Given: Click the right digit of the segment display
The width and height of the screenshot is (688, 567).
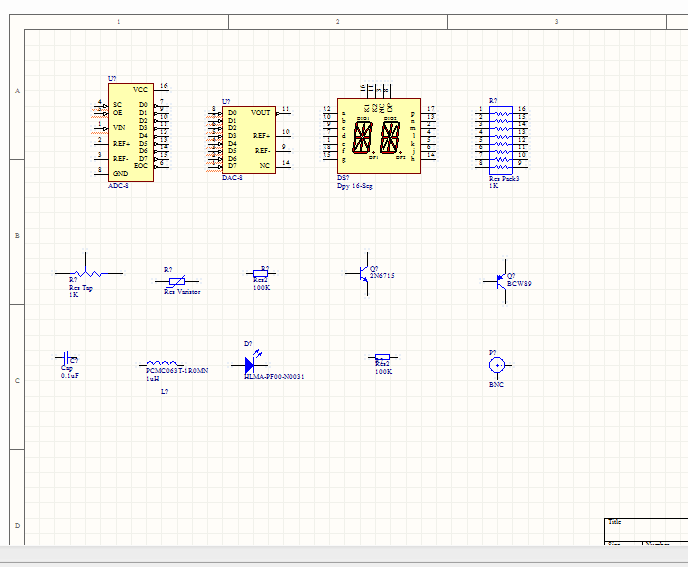Looking at the screenshot, I should click(390, 138).
